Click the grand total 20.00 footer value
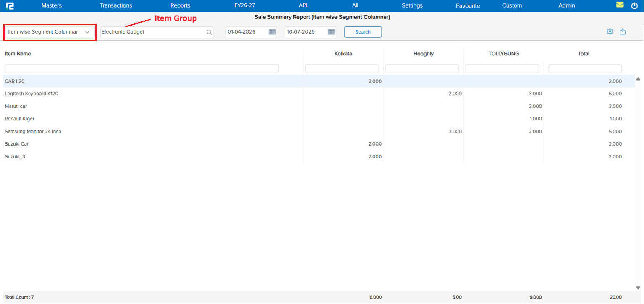This screenshot has height=304, width=644. [615, 297]
